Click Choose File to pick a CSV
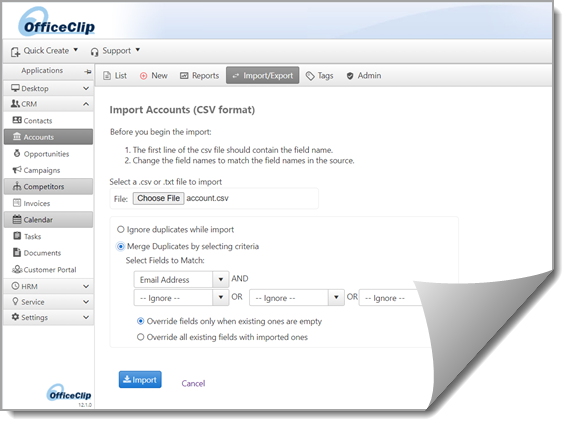 coord(158,198)
